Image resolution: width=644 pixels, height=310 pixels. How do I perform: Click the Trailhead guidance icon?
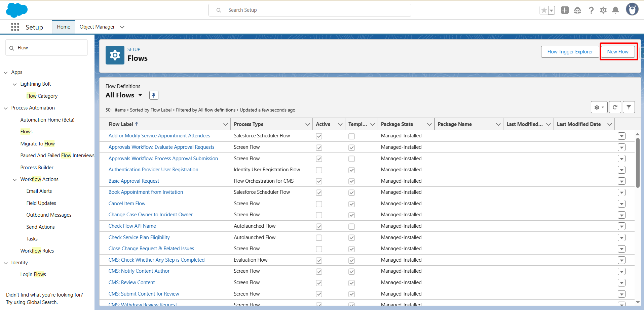tap(577, 10)
